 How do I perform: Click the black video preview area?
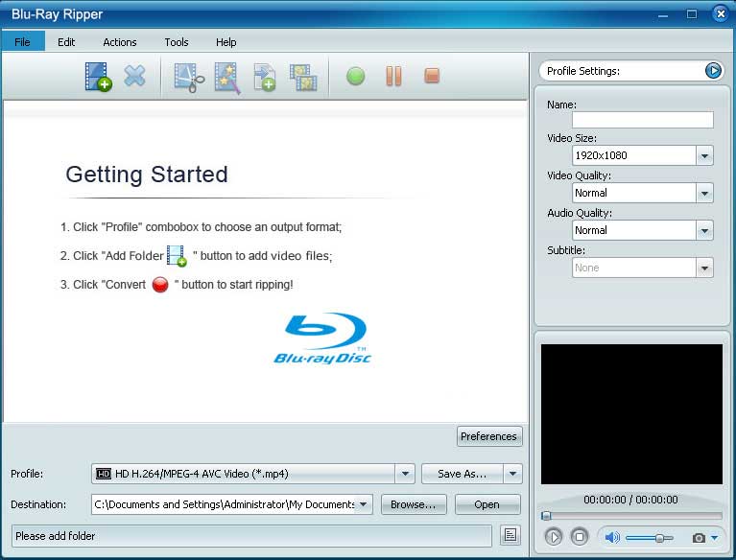[x=631, y=414]
